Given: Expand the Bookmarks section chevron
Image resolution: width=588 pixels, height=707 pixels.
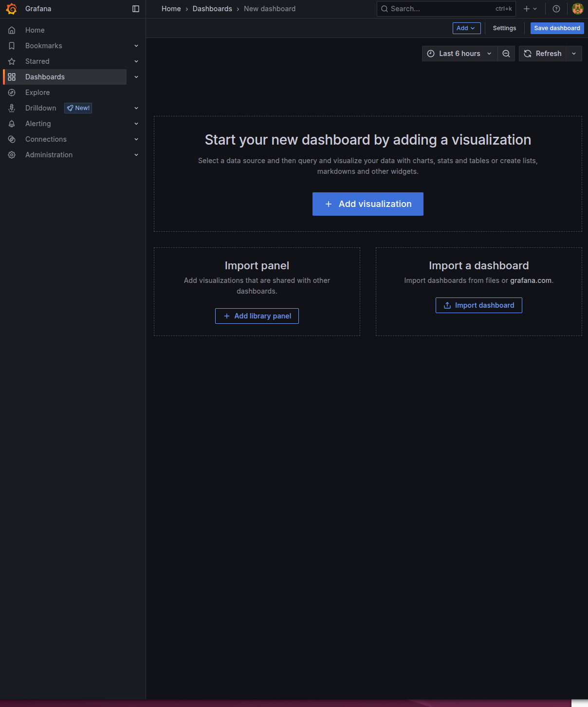Looking at the screenshot, I should click(136, 46).
